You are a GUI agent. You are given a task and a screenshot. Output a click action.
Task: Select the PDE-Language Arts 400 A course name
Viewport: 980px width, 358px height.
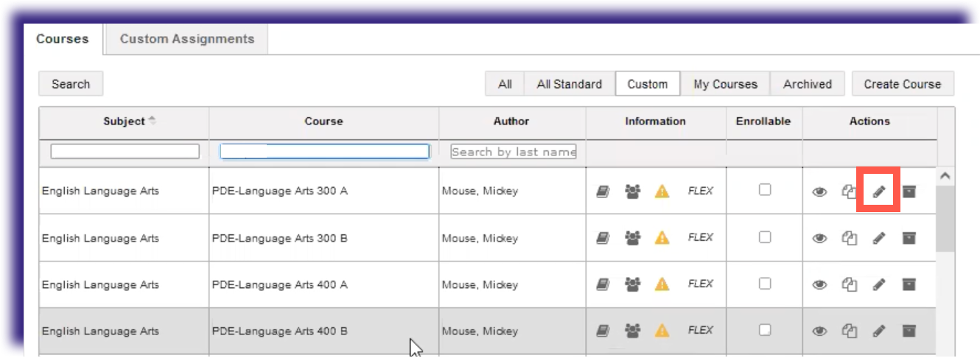(x=280, y=285)
